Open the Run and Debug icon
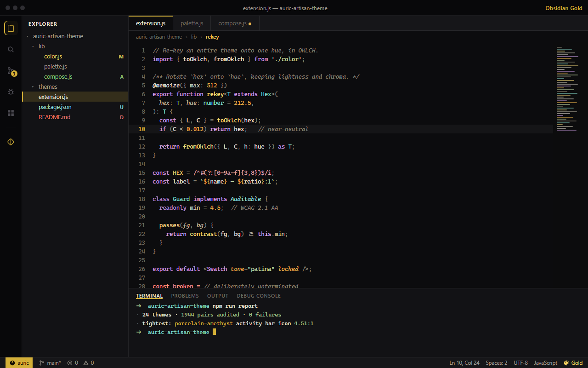Viewport: 588px width, 368px height. [11, 92]
